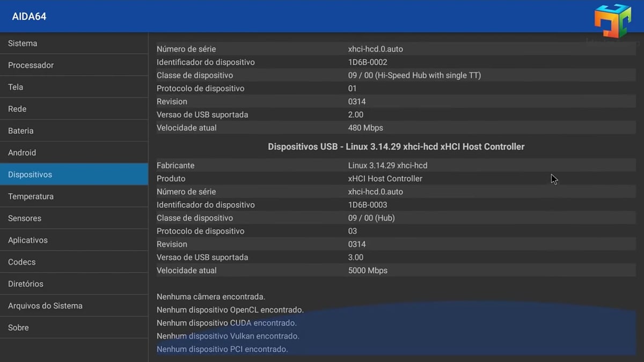Show the Sensores page
The height and width of the screenshot is (362, 644).
(74, 218)
